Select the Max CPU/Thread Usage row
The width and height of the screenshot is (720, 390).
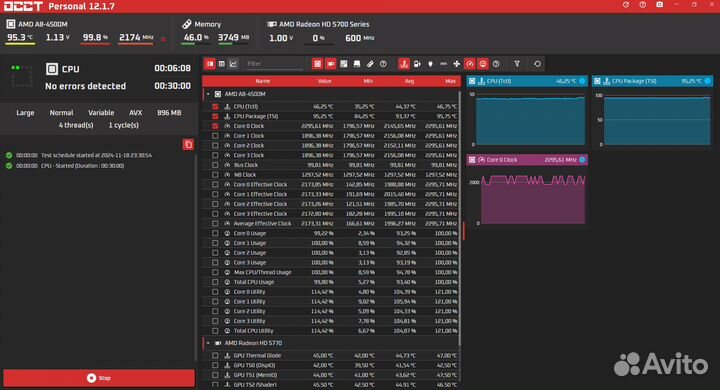click(x=331, y=272)
